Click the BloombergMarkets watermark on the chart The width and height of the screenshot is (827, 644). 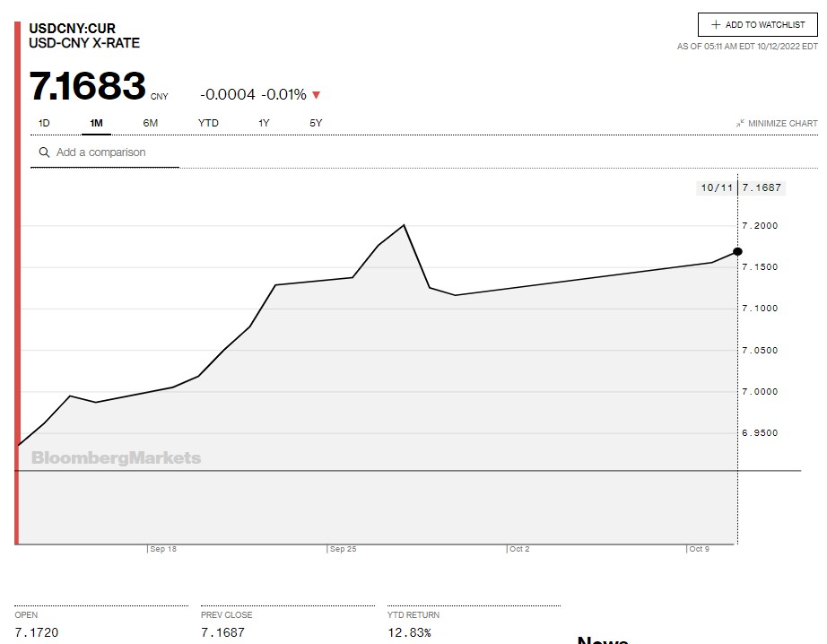click(116, 458)
